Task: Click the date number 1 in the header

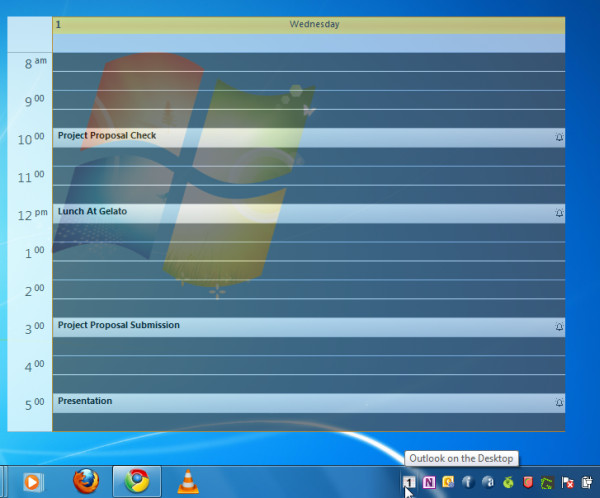Action: click(x=58, y=25)
